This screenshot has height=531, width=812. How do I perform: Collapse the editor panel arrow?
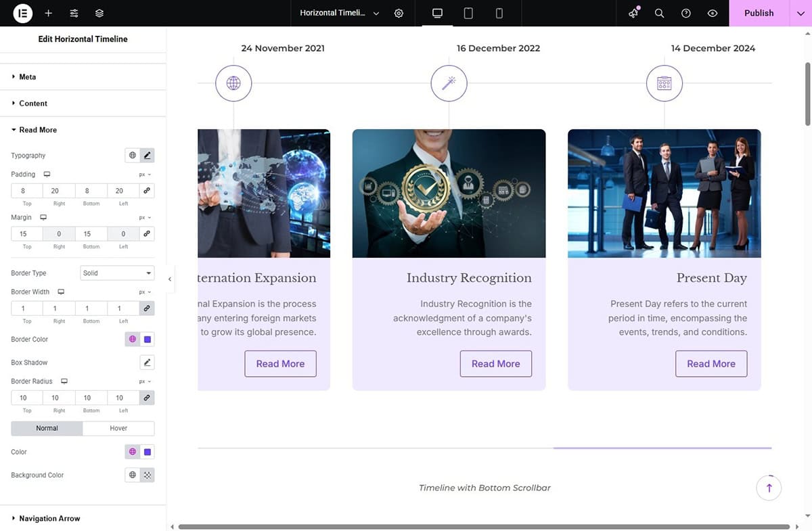[x=170, y=279]
